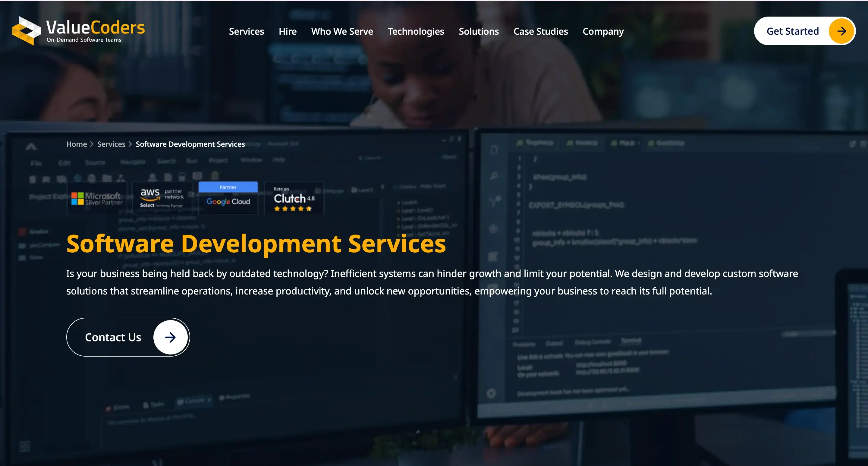
Task: Go to Services in breadcrumb
Action: click(x=111, y=144)
